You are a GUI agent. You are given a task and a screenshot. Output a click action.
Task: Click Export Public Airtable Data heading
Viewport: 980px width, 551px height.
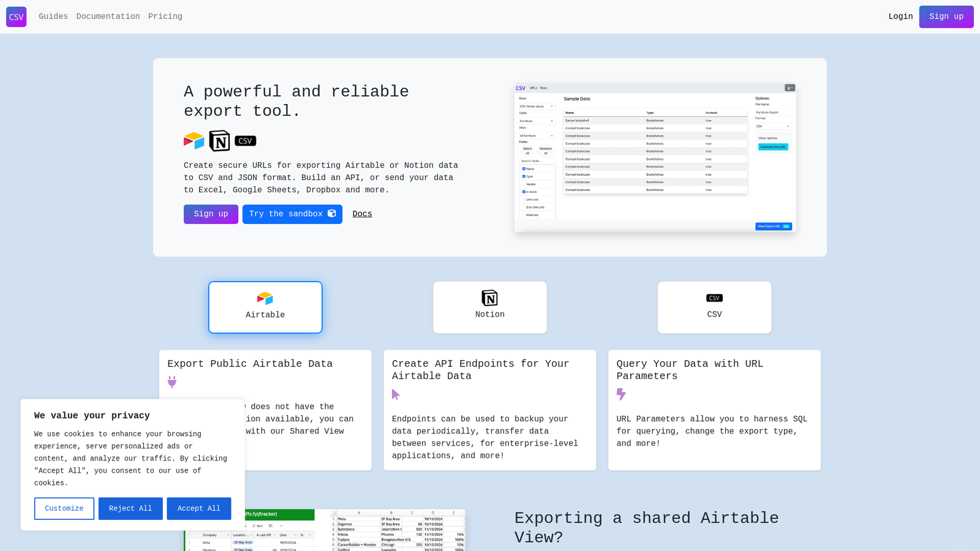tap(250, 364)
